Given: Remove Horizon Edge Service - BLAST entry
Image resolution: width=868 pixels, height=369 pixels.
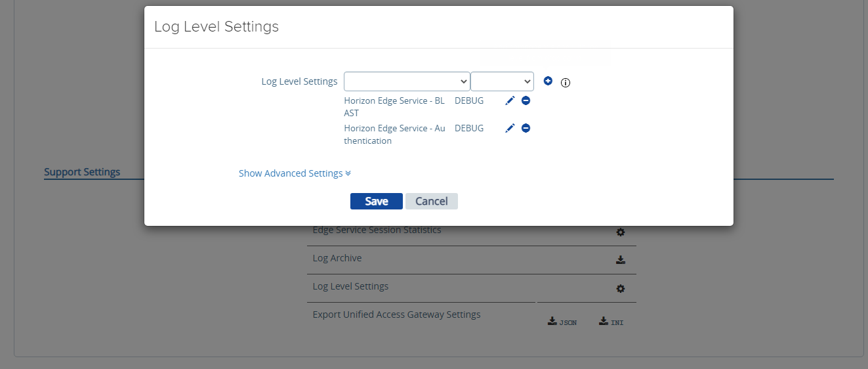Looking at the screenshot, I should [x=526, y=100].
